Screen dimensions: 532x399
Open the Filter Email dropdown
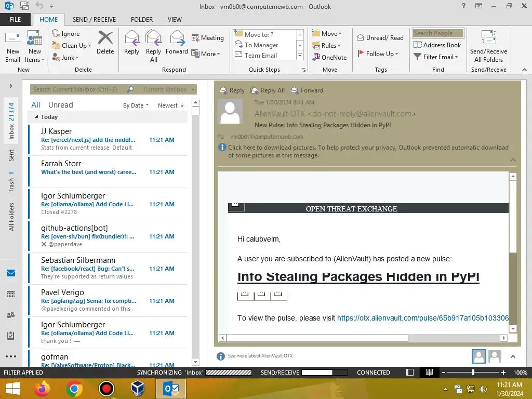pyautogui.click(x=436, y=57)
